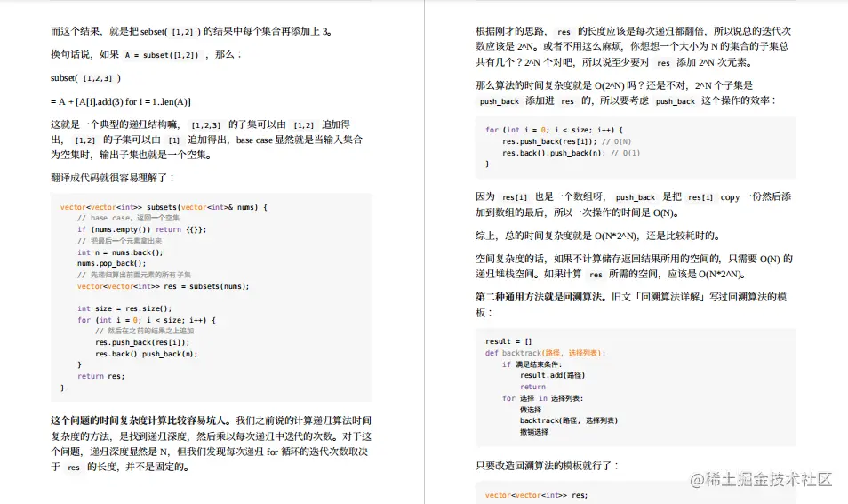Click the bold sentence "这个问题的时间复杂度计算比较容易坑人。"
Screen dimensions: 848x504
pos(141,420)
